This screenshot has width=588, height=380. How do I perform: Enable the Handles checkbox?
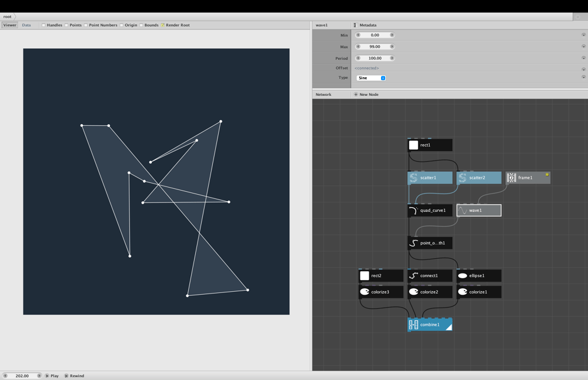44,25
